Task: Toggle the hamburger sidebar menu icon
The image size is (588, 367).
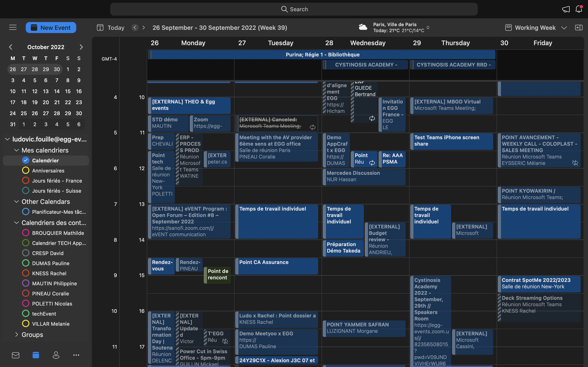Action: point(13,28)
